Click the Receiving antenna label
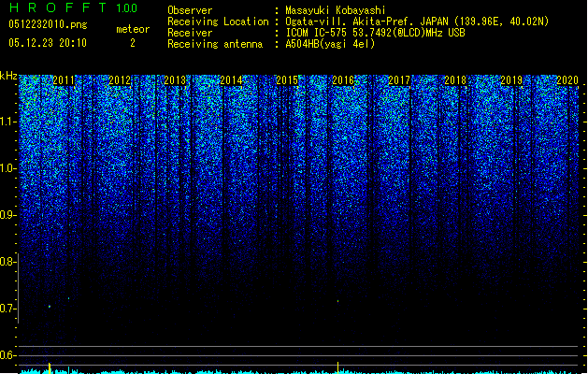 [x=215, y=44]
